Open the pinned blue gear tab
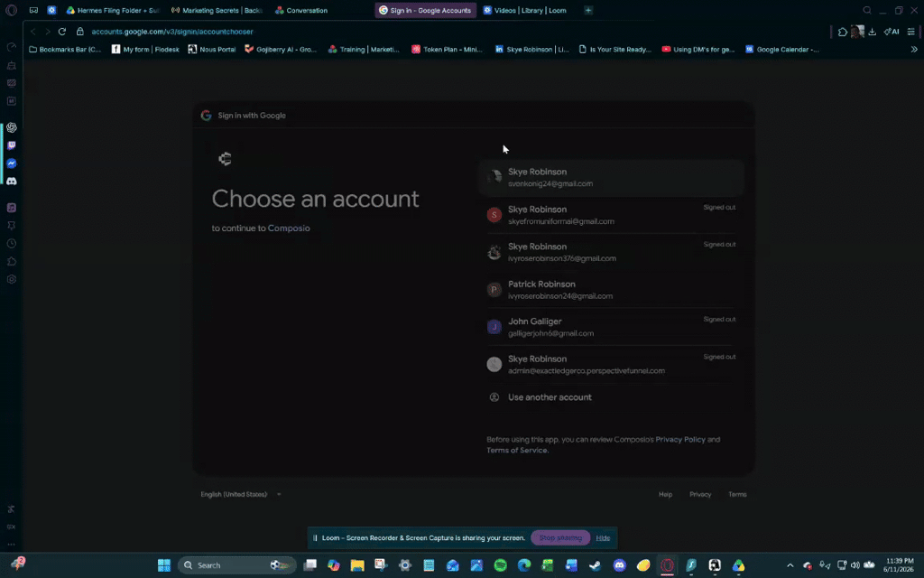This screenshot has width=924, height=578. [x=51, y=10]
